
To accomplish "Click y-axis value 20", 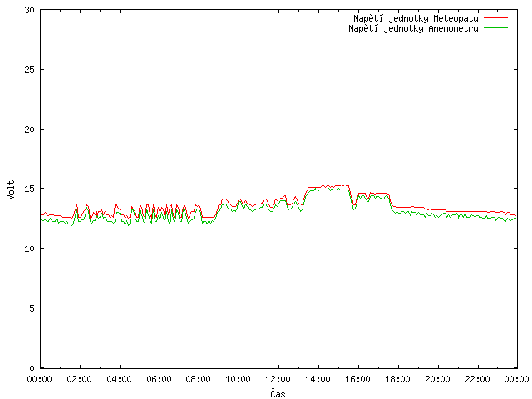I will 30,130.
